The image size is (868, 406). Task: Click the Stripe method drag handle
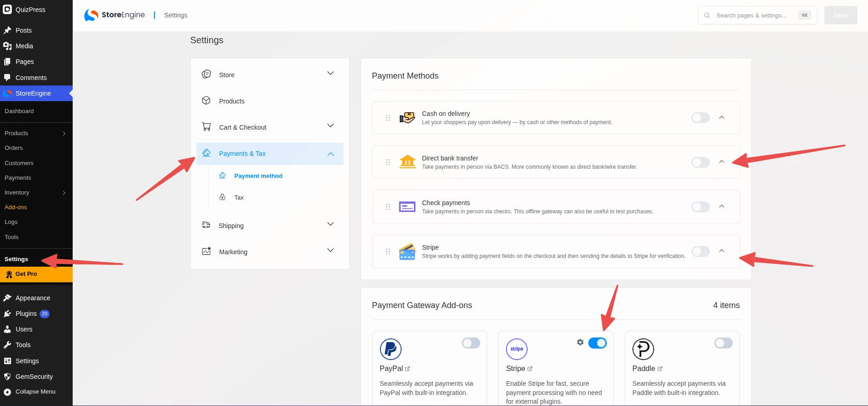tap(388, 252)
